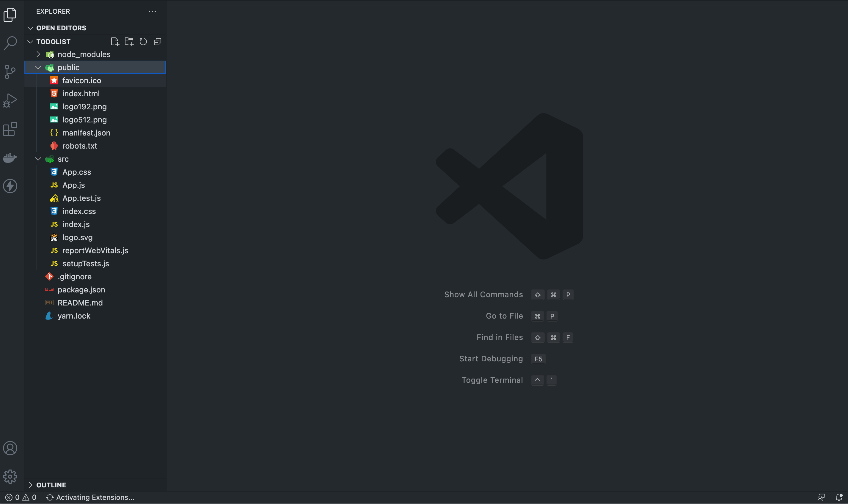Expand the Outline section
Image resolution: width=848 pixels, height=504 pixels.
tap(95, 485)
